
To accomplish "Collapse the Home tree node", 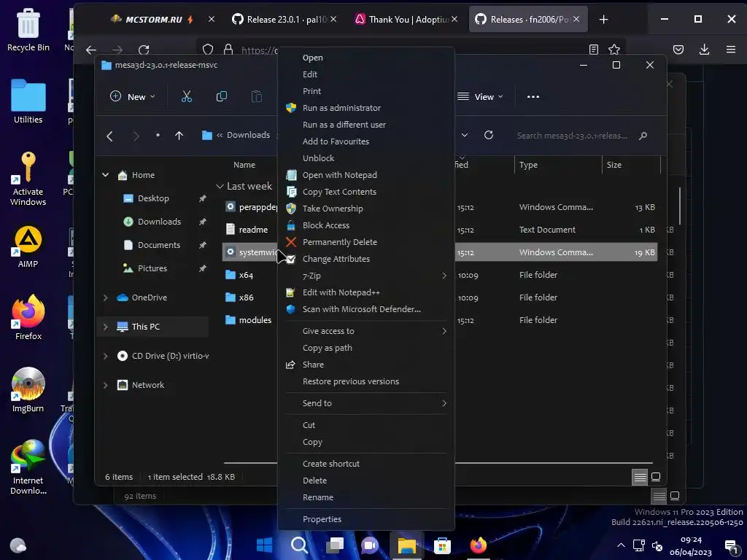I will [x=105, y=175].
